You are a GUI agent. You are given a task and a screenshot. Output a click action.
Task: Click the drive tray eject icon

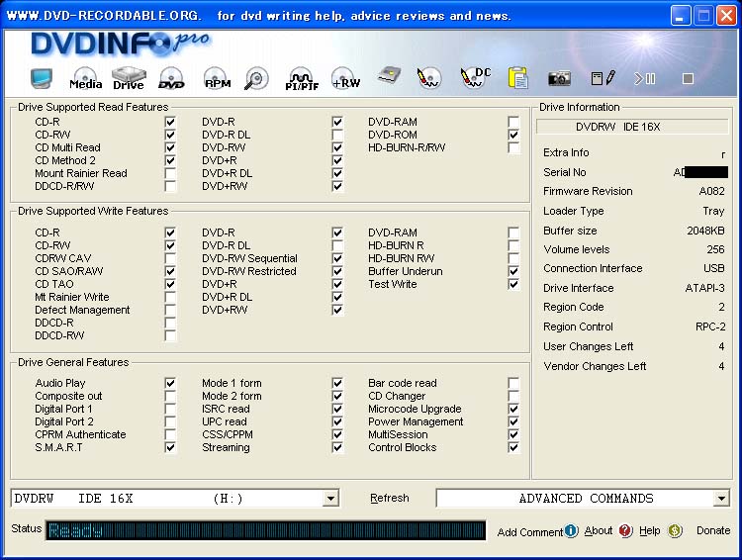389,76
